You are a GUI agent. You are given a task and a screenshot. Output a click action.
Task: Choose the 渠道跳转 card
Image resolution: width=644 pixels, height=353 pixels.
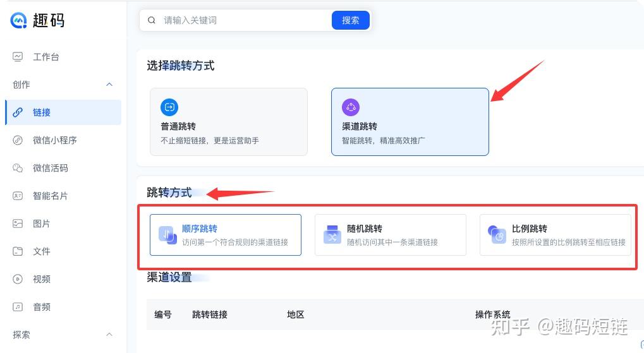[410, 122]
